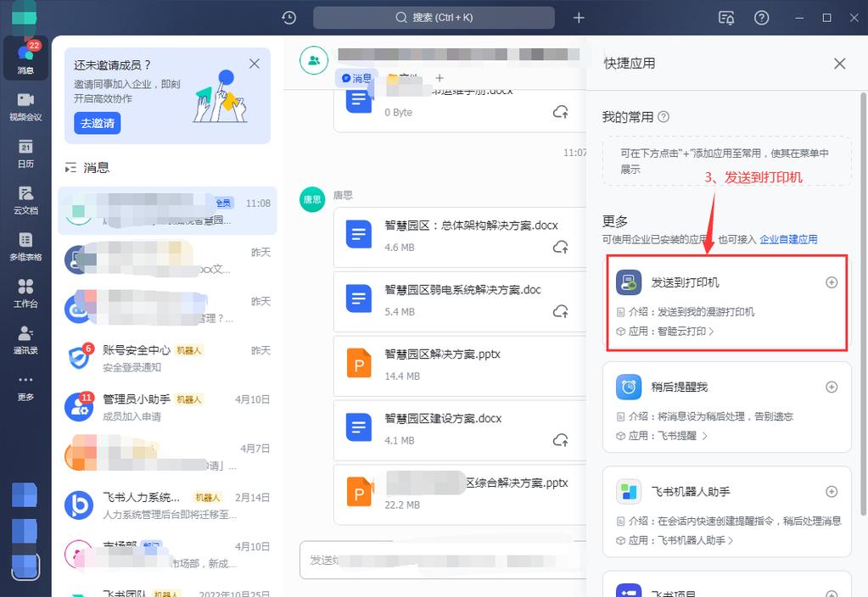Add 飞书机器人助手 to frequently used apps
The image size is (868, 597).
coord(832,492)
